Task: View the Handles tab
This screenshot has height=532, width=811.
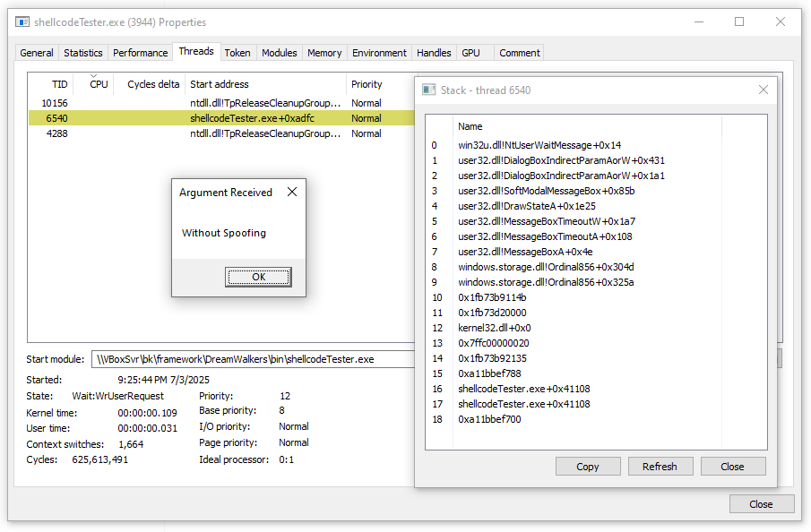Action: (x=434, y=52)
